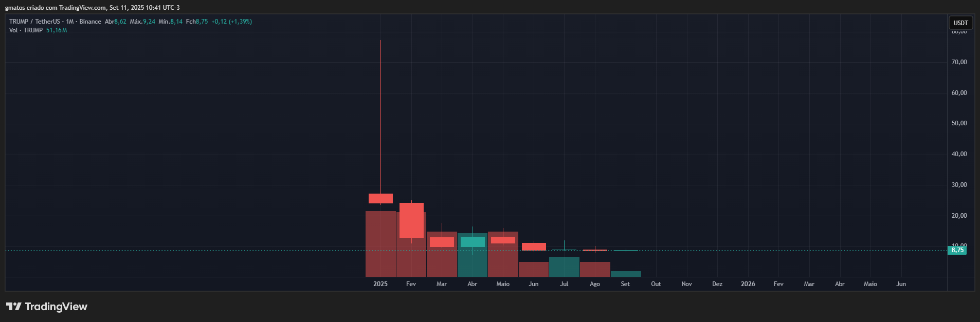Select the red May candle body
The width and height of the screenshot is (980, 322).
[503, 240]
